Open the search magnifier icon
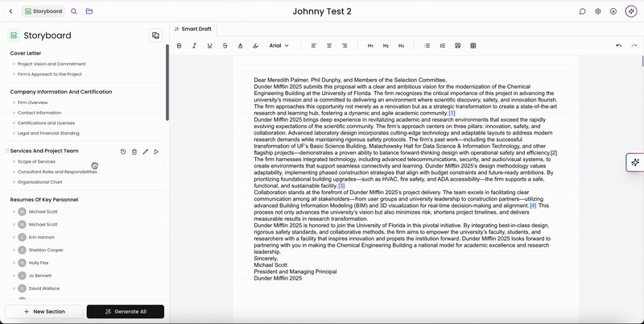Viewport: 644px width, 324px height. click(74, 11)
